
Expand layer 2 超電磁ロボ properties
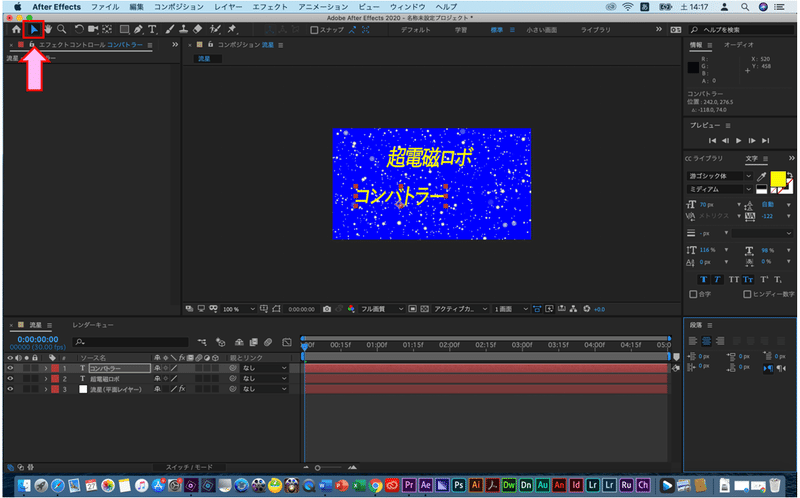[46, 379]
